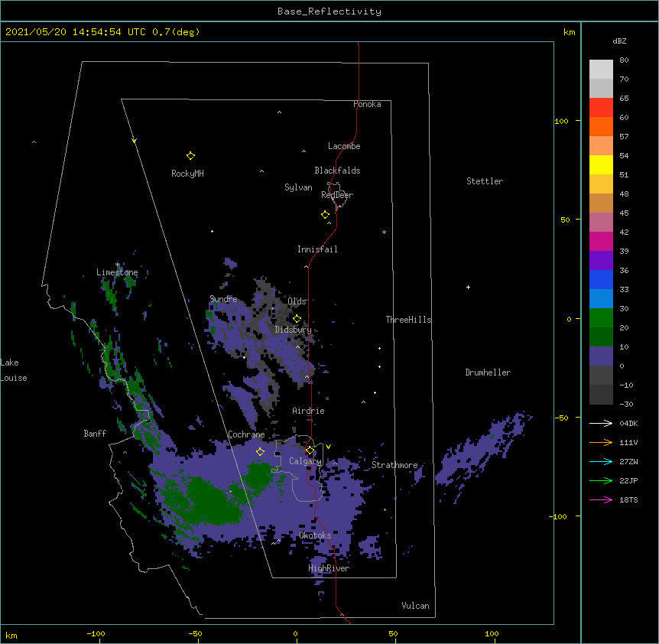Click the Lacombe label
Image resolution: width=659 pixels, height=644 pixels.
(344, 146)
